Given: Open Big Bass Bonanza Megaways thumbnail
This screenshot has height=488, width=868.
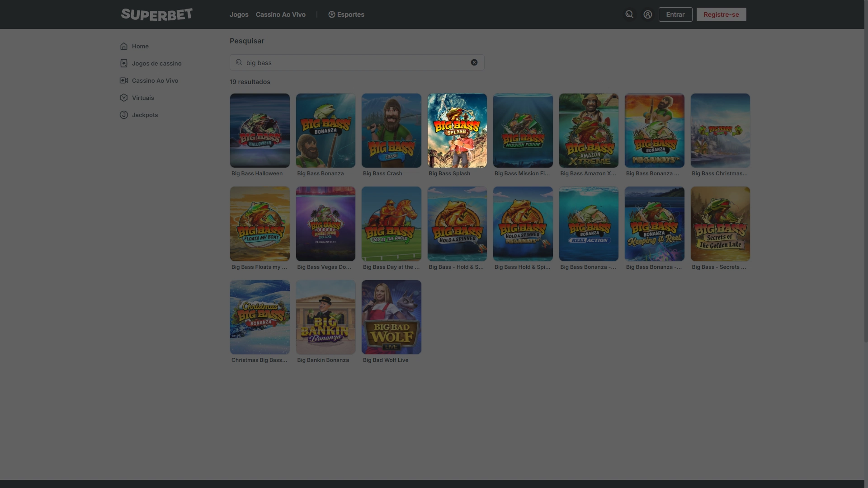Looking at the screenshot, I should (x=654, y=131).
